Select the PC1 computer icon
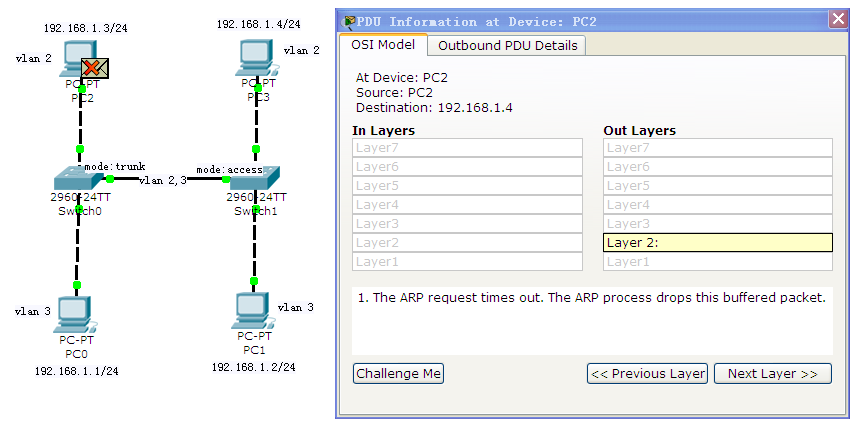The image size is (859, 432). click(x=253, y=310)
